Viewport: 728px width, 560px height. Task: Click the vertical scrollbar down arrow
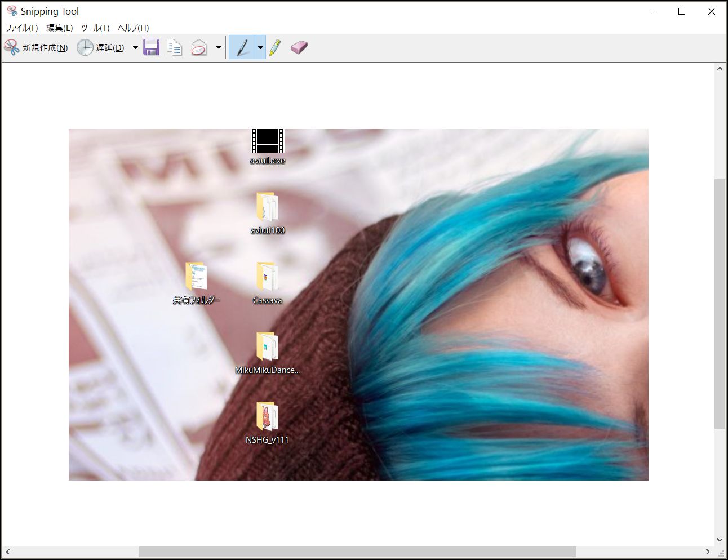(720, 539)
